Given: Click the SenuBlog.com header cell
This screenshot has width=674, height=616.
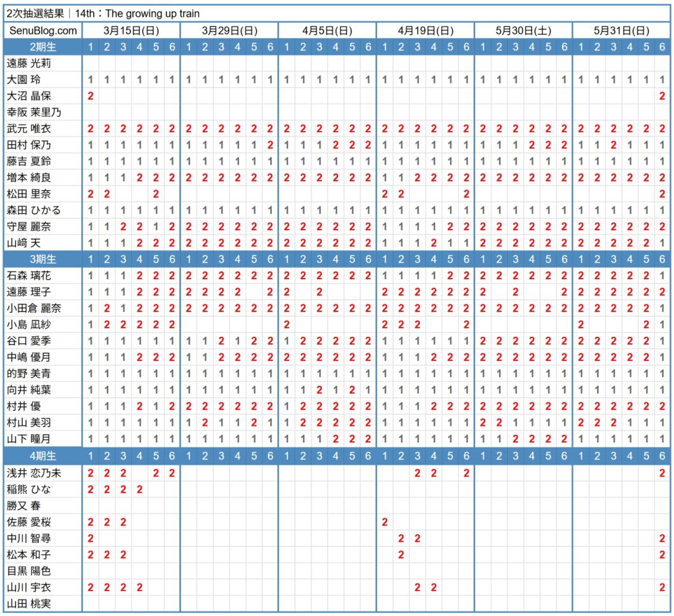Looking at the screenshot, I should point(43,31).
